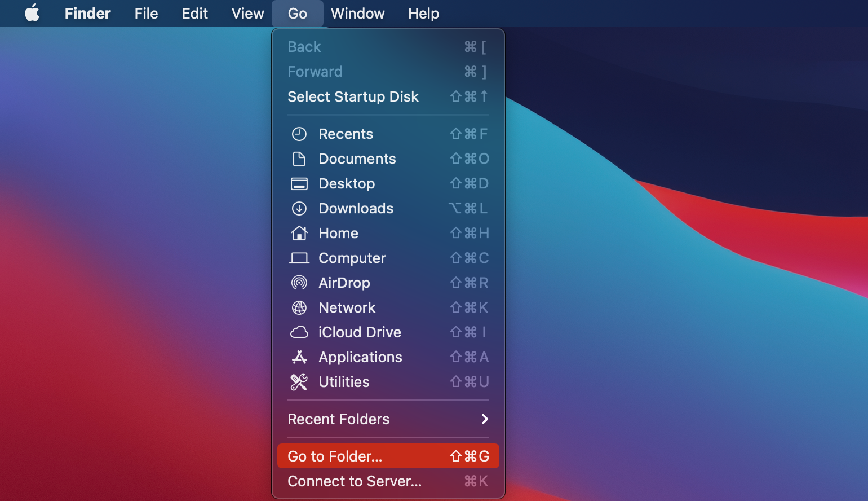Close the open Go menu
Image resolution: width=868 pixels, height=501 pixels.
(298, 14)
